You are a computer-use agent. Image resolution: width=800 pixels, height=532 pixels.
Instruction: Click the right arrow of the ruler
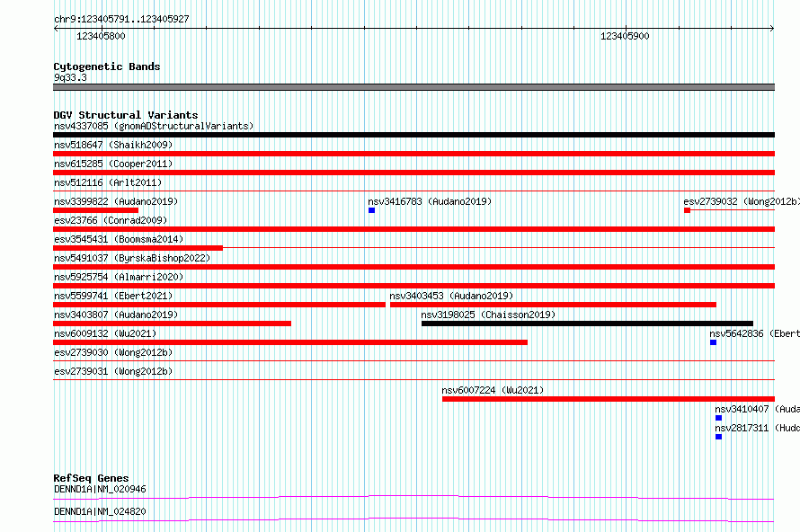[x=772, y=29]
